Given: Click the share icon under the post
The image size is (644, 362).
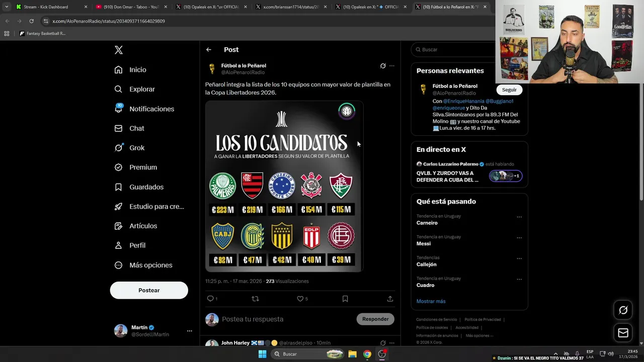Looking at the screenshot, I should point(390,299).
